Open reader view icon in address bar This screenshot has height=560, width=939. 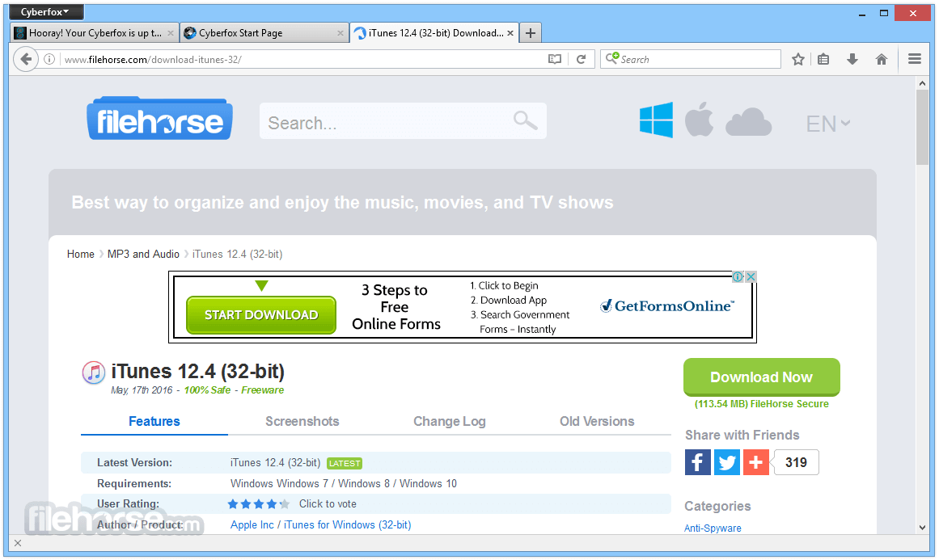point(555,59)
